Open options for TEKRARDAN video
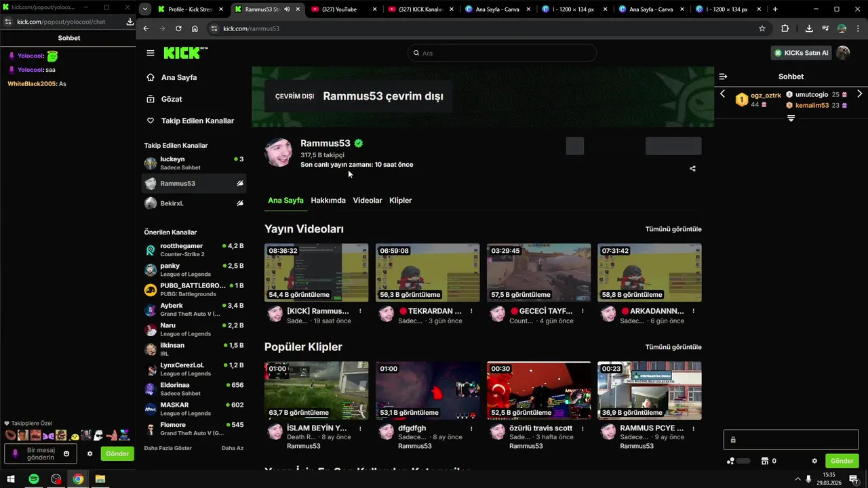The width and height of the screenshot is (868, 488). point(471,311)
